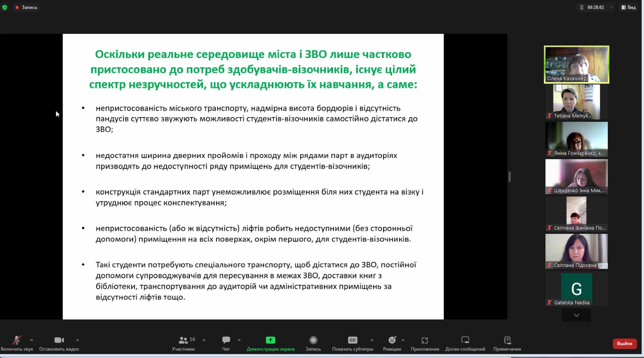This screenshot has height=358, width=644.
Task: Open the meeting timer 00:28:02 dropdown
Action: pyautogui.click(x=611, y=7)
